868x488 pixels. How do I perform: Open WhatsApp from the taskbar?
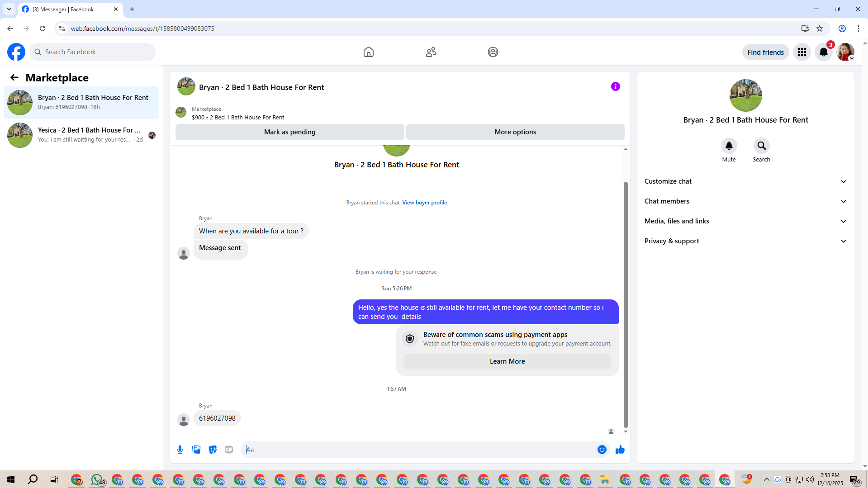97,479
